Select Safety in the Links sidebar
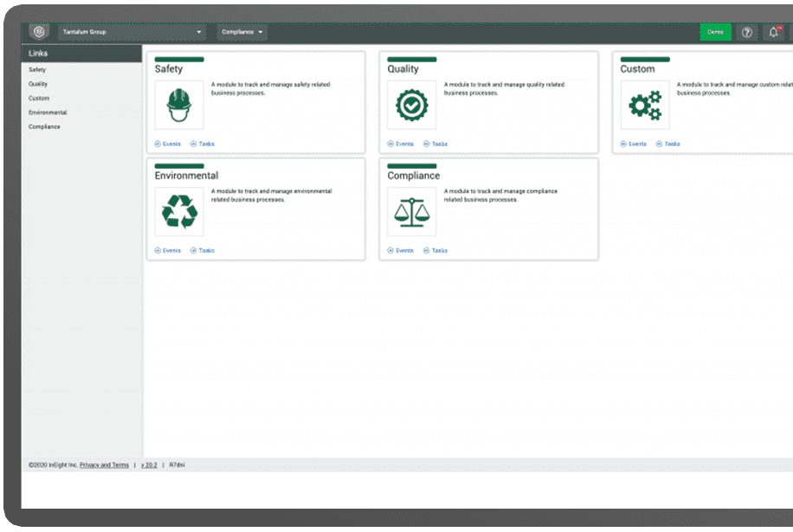 tap(37, 69)
